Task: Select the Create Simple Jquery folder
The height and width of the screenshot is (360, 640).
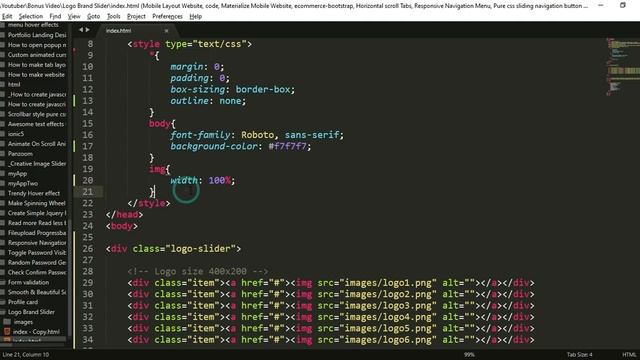Action: pyautogui.click(x=37, y=213)
